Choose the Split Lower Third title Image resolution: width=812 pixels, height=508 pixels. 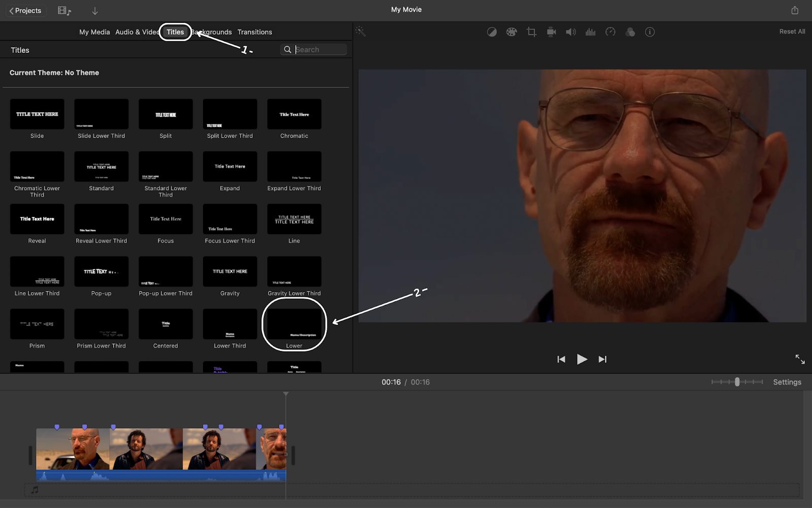pos(230,114)
